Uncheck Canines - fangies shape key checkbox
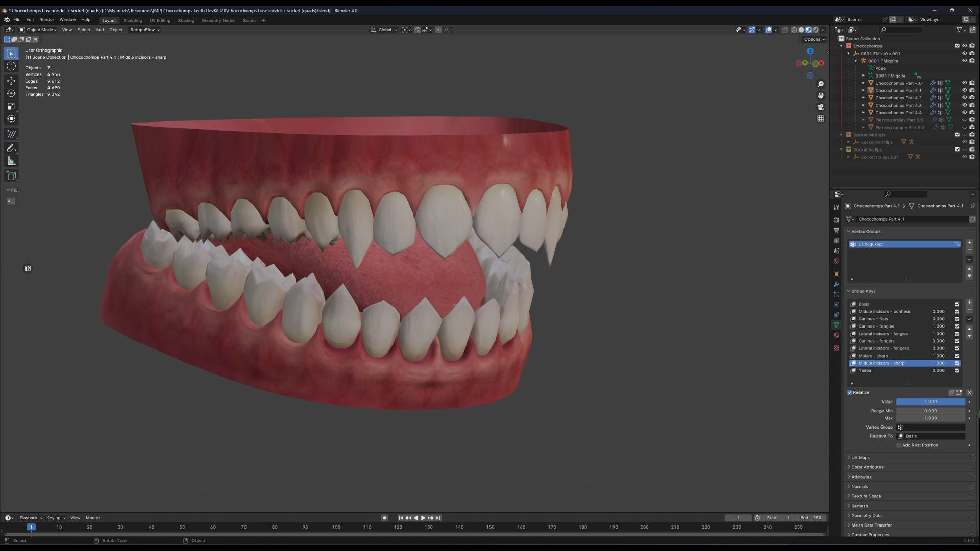Screen dimensions: 980x551 957,327
